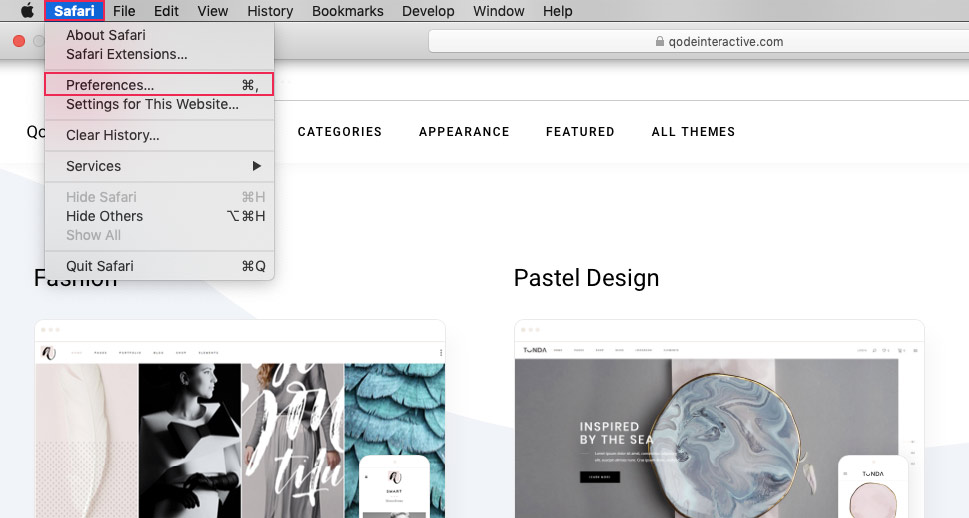The width and height of the screenshot is (969, 518).
Task: Open the Apple menu
Action: coord(27,11)
